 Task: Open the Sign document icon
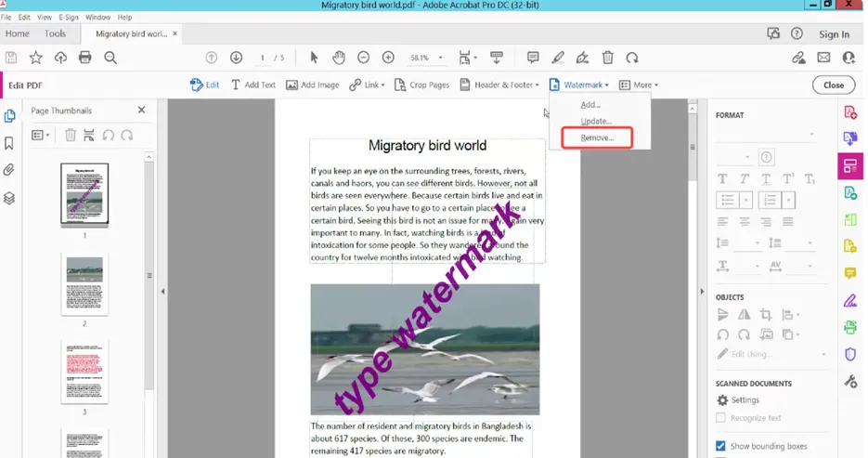(x=582, y=58)
